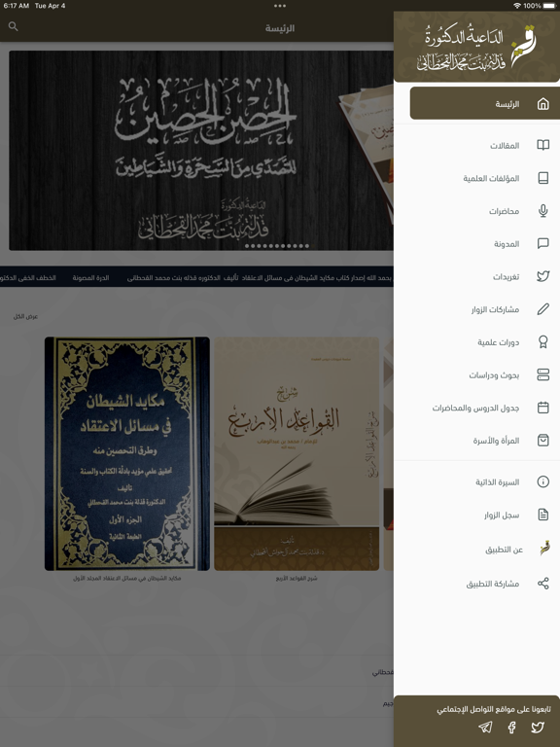Tap caption شرح القواعد الأربع under cover
560x747 pixels.
297,579
